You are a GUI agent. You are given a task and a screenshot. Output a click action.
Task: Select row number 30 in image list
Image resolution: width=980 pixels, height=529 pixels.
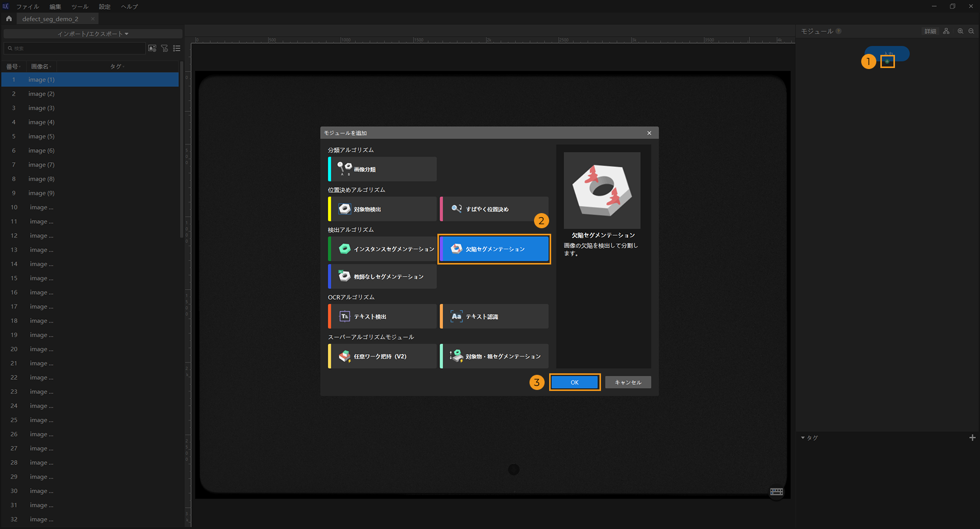coord(90,491)
